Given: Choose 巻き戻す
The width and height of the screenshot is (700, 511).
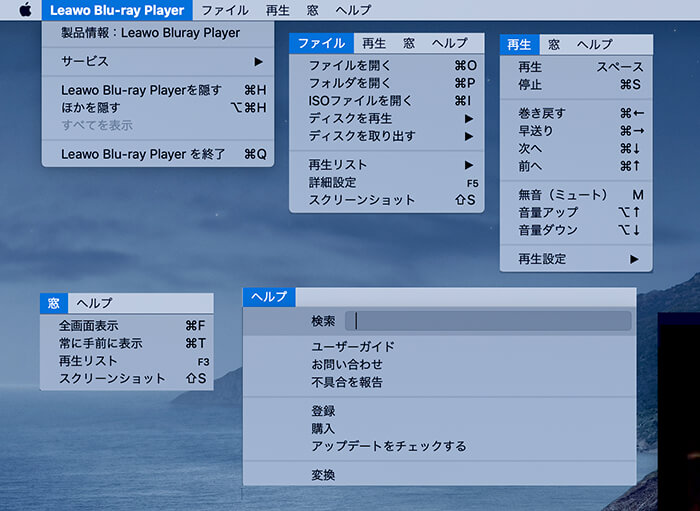Looking at the screenshot, I should [x=576, y=114].
